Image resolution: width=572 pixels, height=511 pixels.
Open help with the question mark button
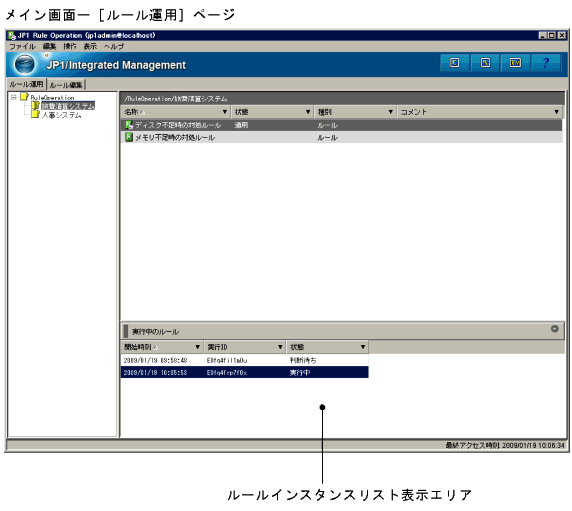(546, 63)
